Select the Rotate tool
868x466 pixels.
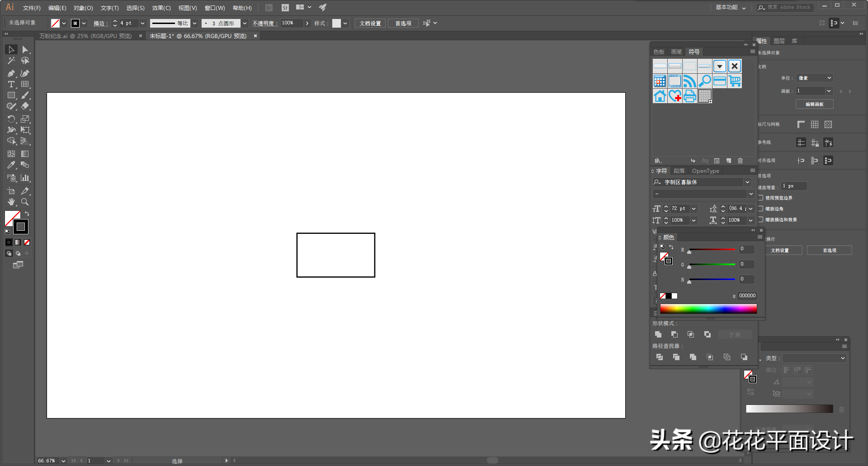pos(11,119)
